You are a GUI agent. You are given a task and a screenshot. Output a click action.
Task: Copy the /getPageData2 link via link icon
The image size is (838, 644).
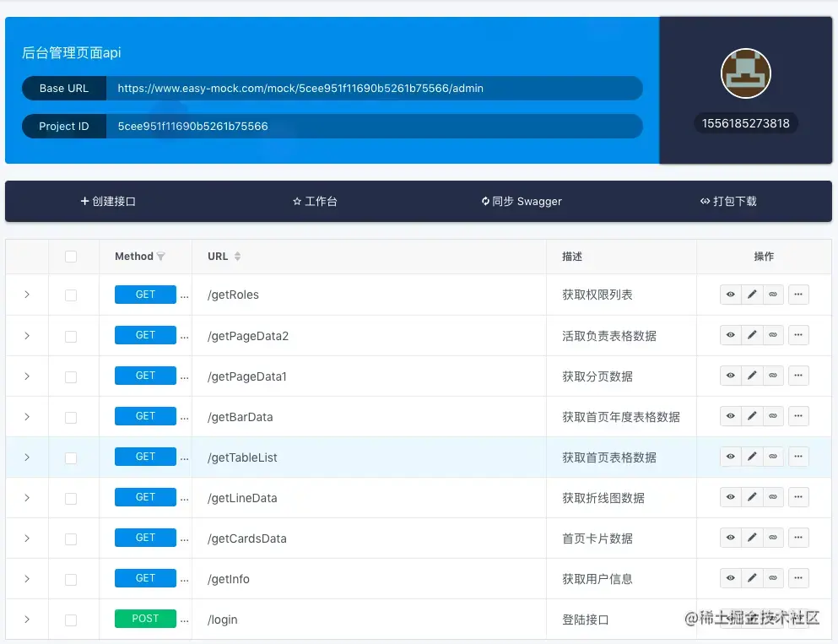(x=773, y=335)
